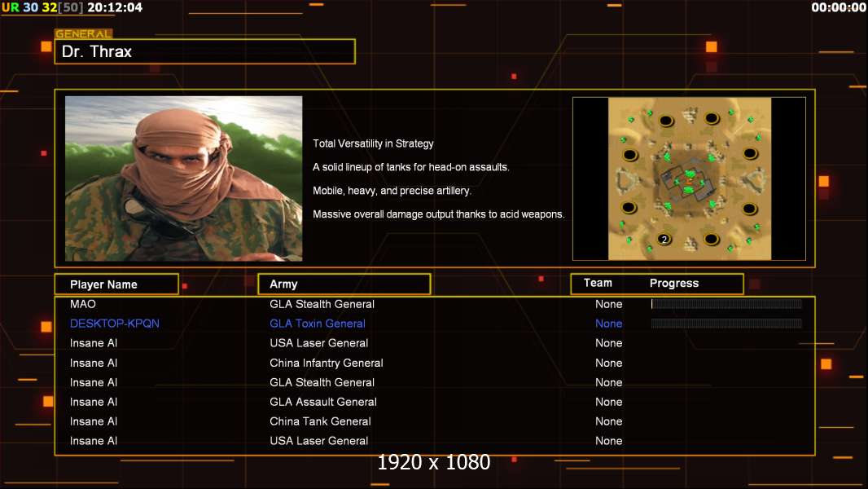
Task: Select the MAO player name
Action: pyautogui.click(x=83, y=304)
